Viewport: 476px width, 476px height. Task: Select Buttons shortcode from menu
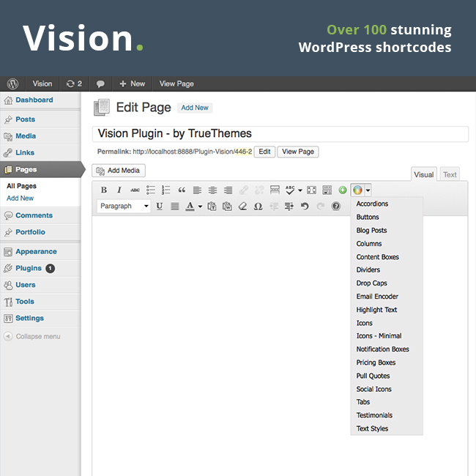[x=368, y=217]
